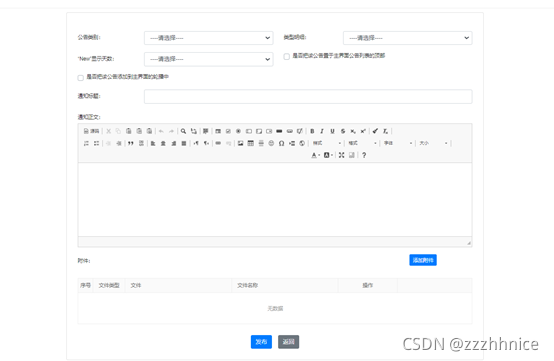The width and height of the screenshot is (554, 361).
Task: Click the Insert Horizontal Line icon
Action: point(261,143)
